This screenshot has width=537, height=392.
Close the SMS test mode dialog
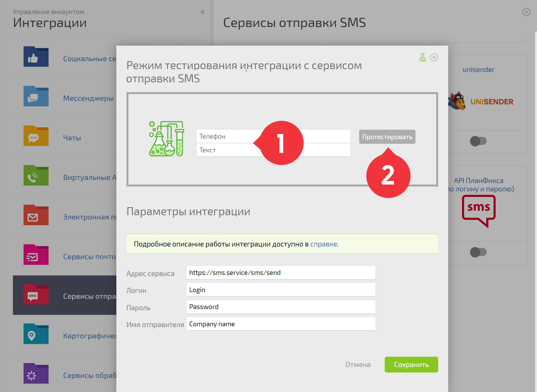pos(434,57)
